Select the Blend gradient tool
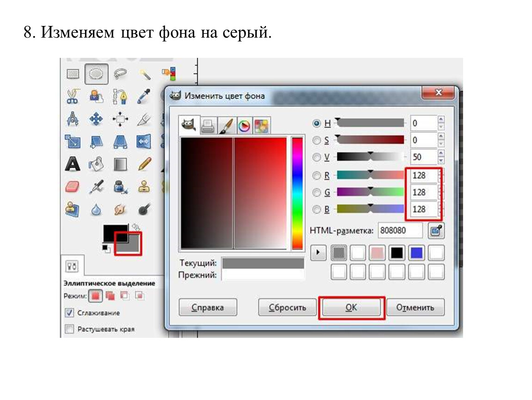 120,164
